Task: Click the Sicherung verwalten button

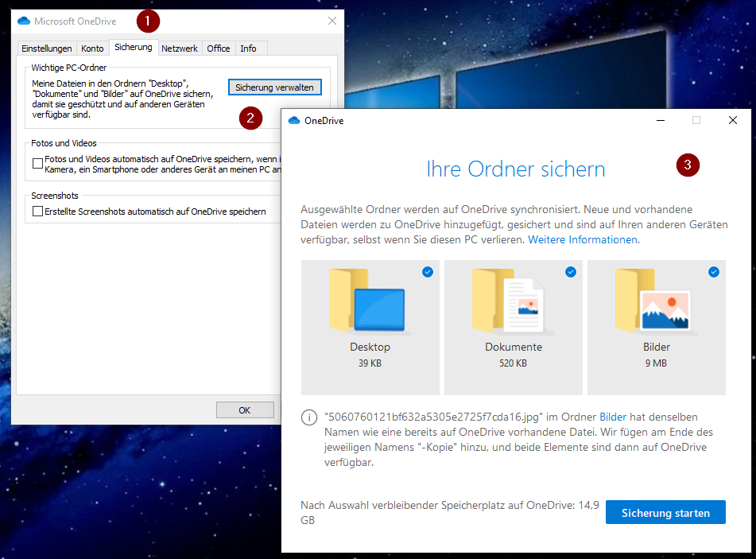Action: [274, 87]
